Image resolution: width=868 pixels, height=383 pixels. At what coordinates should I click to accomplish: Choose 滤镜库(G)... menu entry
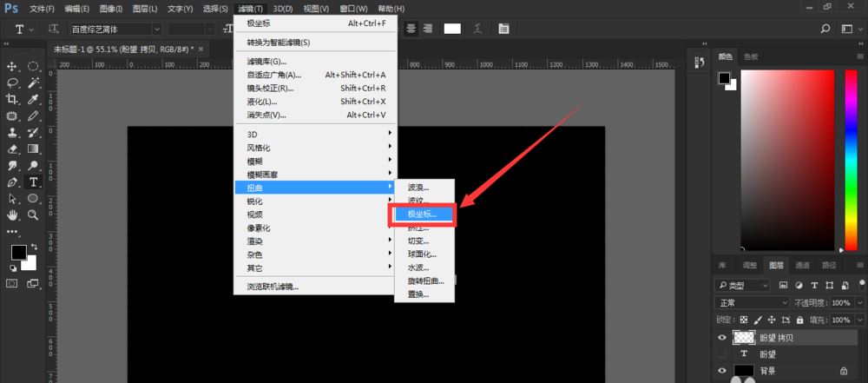[x=316, y=61]
